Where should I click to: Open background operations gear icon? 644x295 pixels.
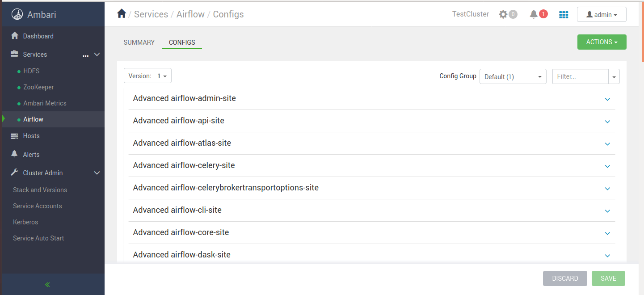tap(503, 14)
